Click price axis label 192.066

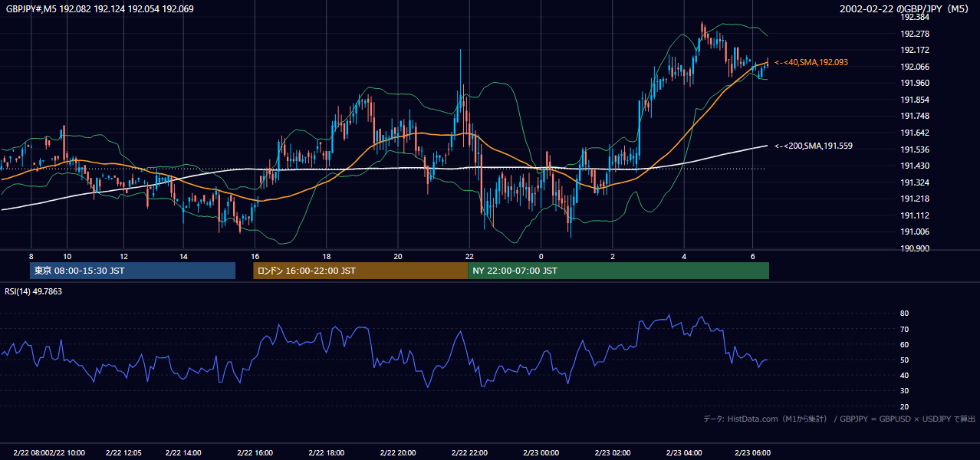pyautogui.click(x=915, y=67)
